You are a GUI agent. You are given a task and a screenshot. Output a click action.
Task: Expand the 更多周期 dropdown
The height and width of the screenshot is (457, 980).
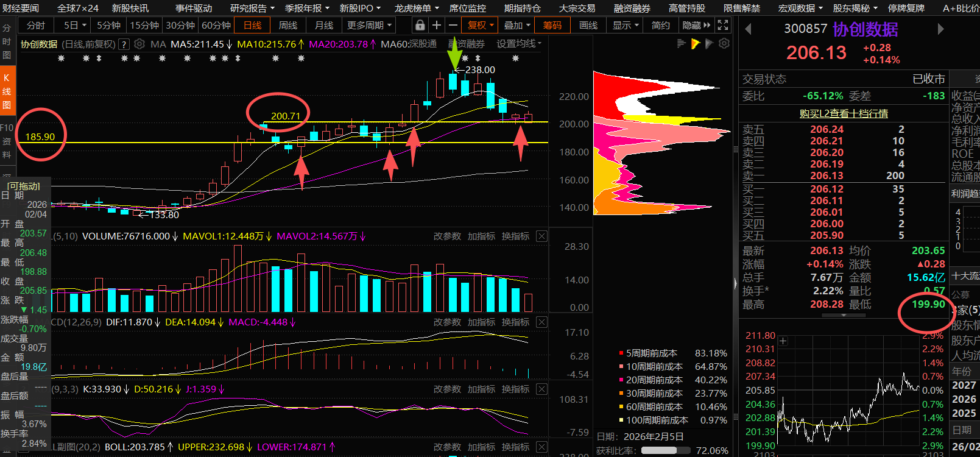(x=369, y=25)
